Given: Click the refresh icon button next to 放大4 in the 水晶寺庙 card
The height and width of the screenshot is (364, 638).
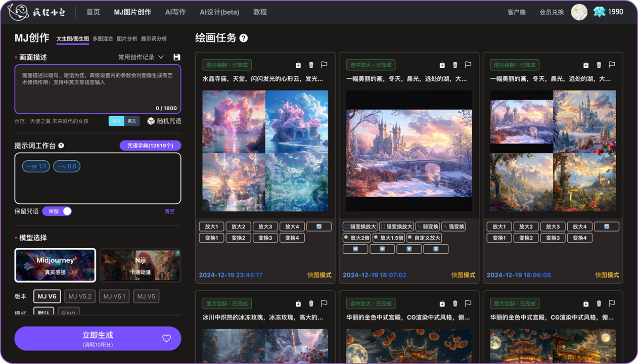Looking at the screenshot, I should coord(318,227).
